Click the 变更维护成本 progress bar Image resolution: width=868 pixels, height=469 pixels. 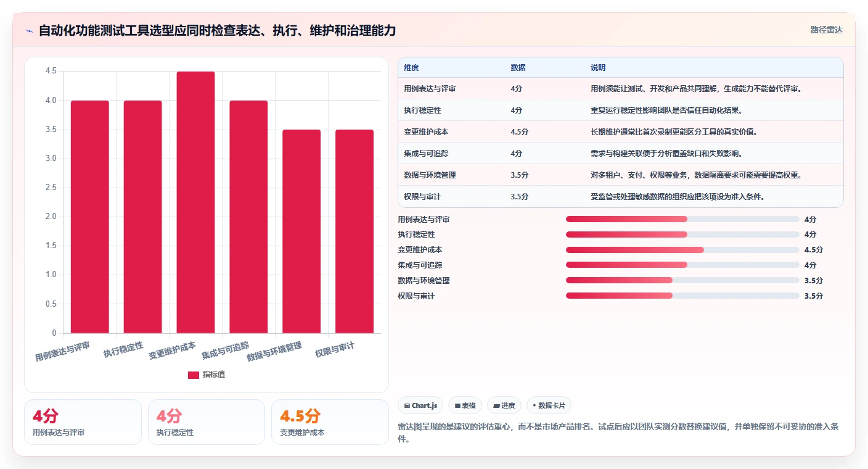[x=682, y=250]
